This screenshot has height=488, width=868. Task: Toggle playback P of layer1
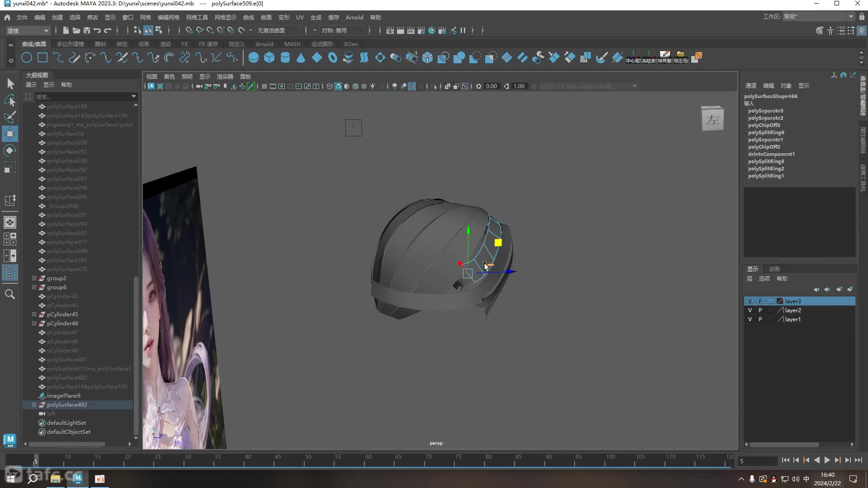pos(760,319)
